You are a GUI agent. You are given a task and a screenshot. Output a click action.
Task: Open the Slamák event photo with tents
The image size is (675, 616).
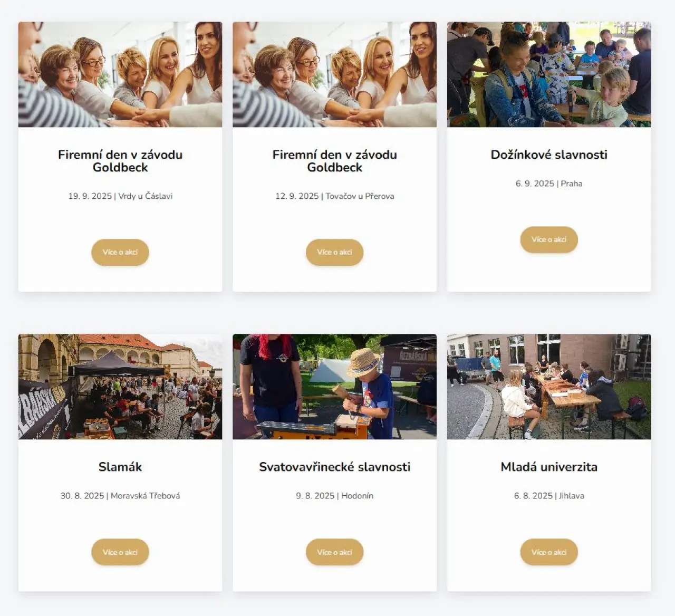pyautogui.click(x=120, y=387)
